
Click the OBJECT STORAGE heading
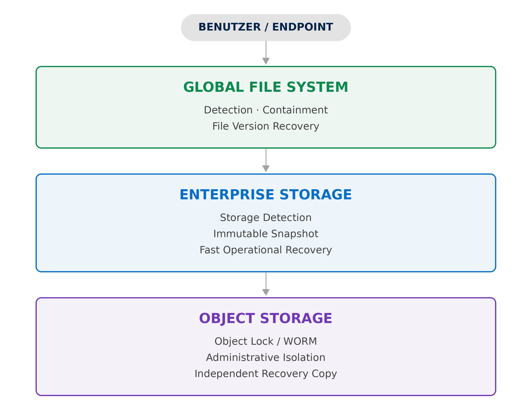(266, 319)
